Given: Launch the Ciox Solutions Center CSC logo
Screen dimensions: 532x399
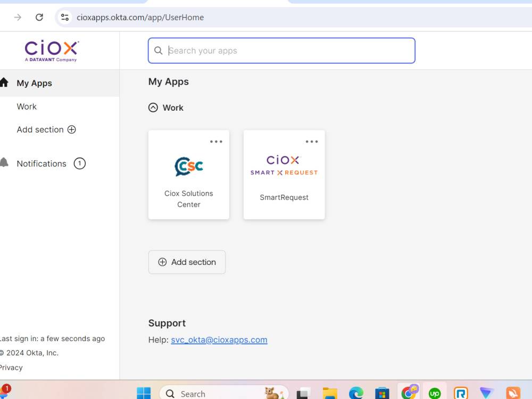Looking at the screenshot, I should click(189, 166).
